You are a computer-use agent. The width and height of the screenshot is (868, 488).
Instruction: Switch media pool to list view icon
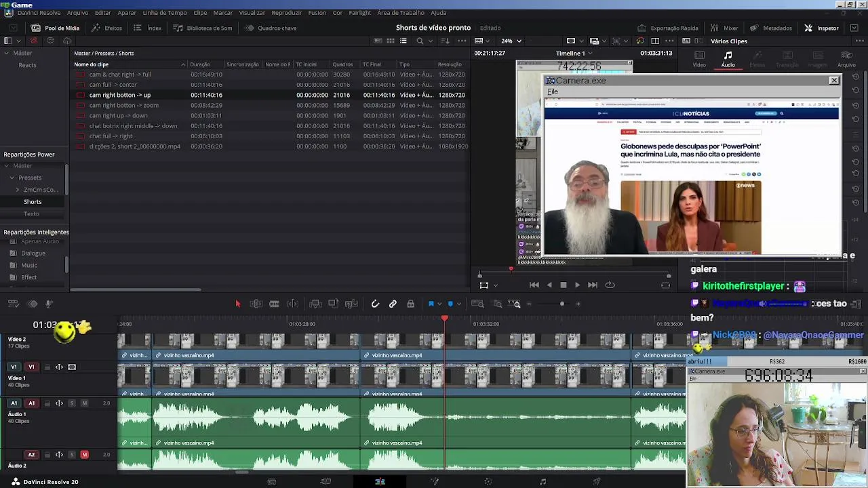tap(403, 41)
